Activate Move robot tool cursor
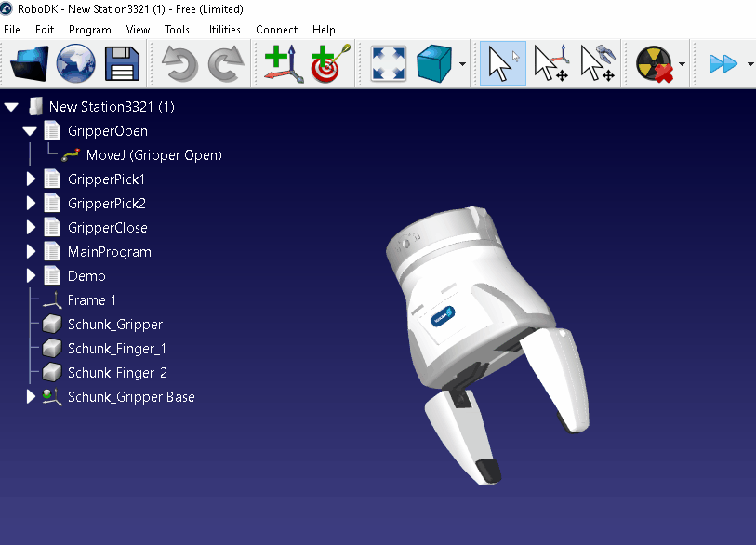Viewport: 756px width, 545px height. pyautogui.click(x=598, y=63)
